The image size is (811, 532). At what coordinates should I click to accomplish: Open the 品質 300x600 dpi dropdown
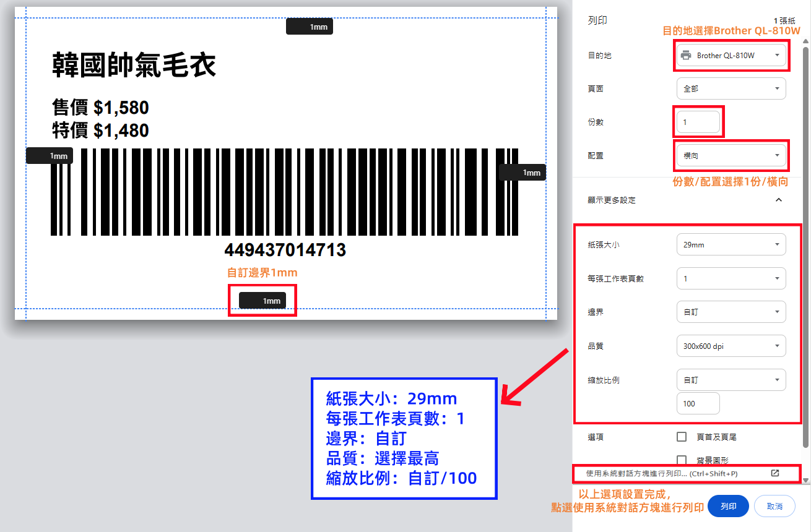731,346
